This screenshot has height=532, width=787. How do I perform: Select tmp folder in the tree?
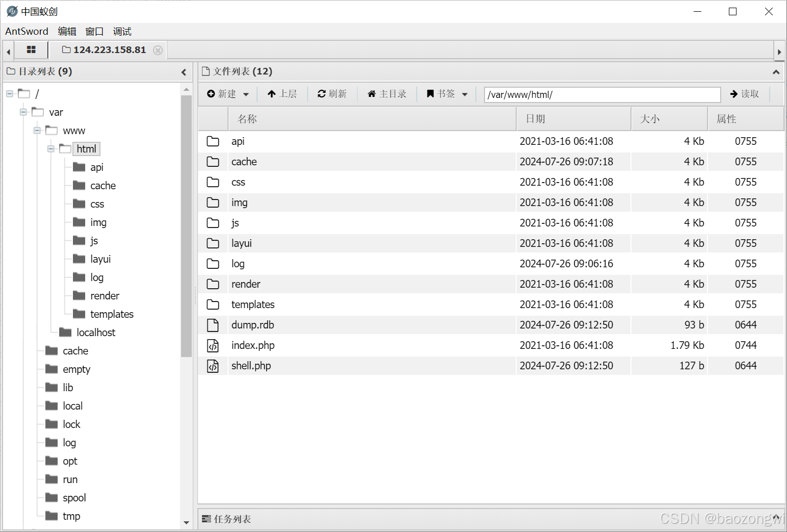coord(71,516)
